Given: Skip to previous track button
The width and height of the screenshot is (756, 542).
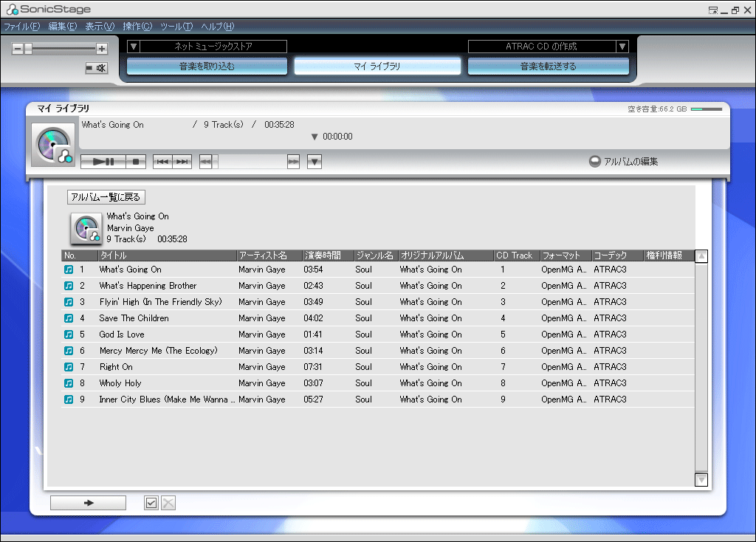Looking at the screenshot, I should (162, 162).
